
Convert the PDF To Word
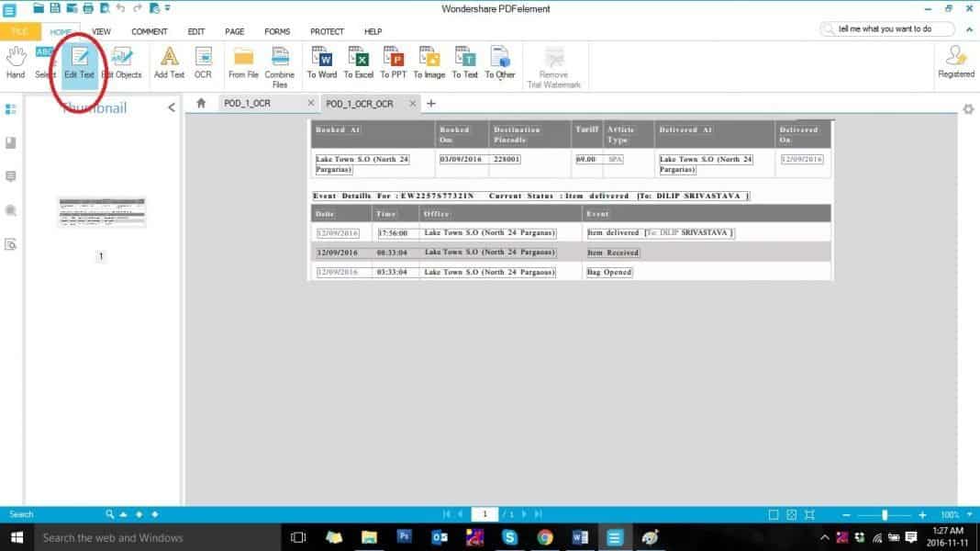pyautogui.click(x=322, y=62)
